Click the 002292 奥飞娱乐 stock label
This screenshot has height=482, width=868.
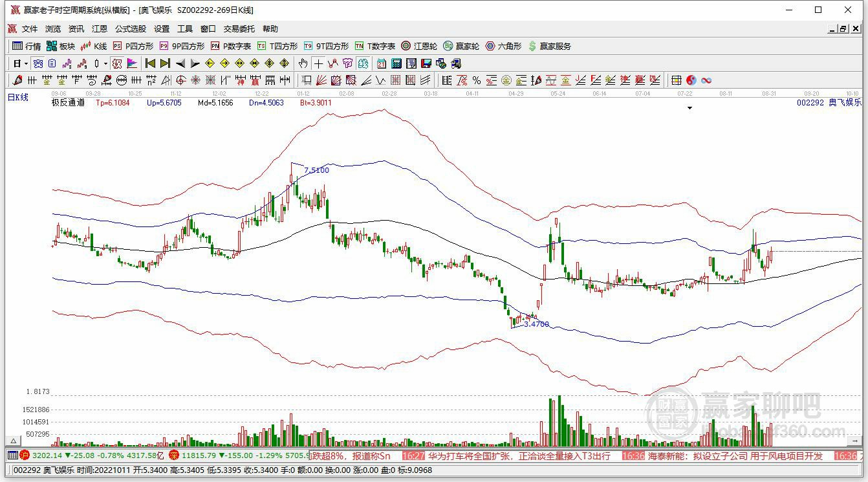pyautogui.click(x=829, y=102)
